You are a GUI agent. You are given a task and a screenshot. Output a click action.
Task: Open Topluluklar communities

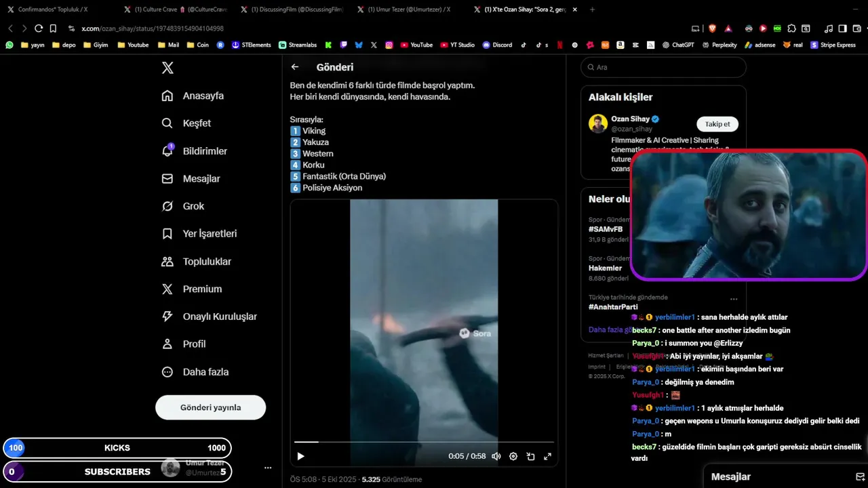tap(196, 262)
